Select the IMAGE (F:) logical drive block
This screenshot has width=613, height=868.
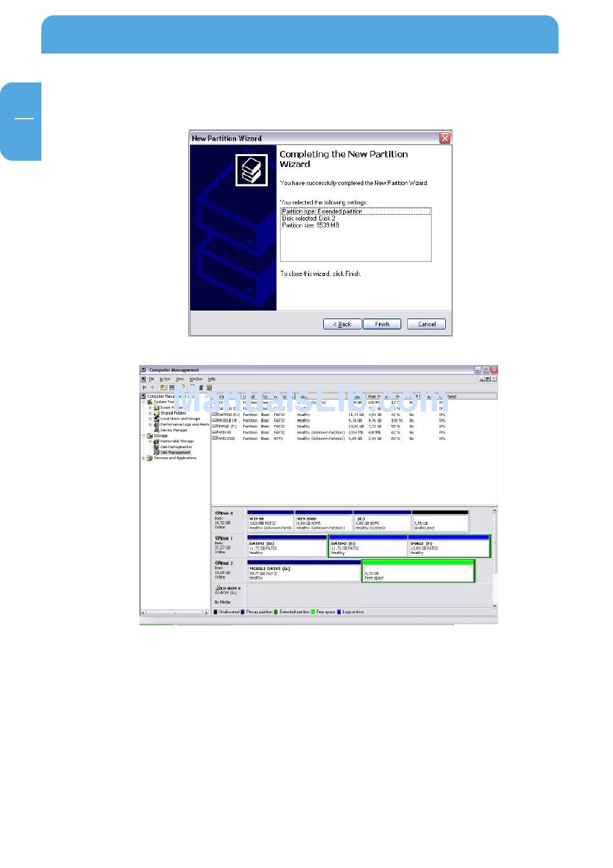tap(449, 546)
